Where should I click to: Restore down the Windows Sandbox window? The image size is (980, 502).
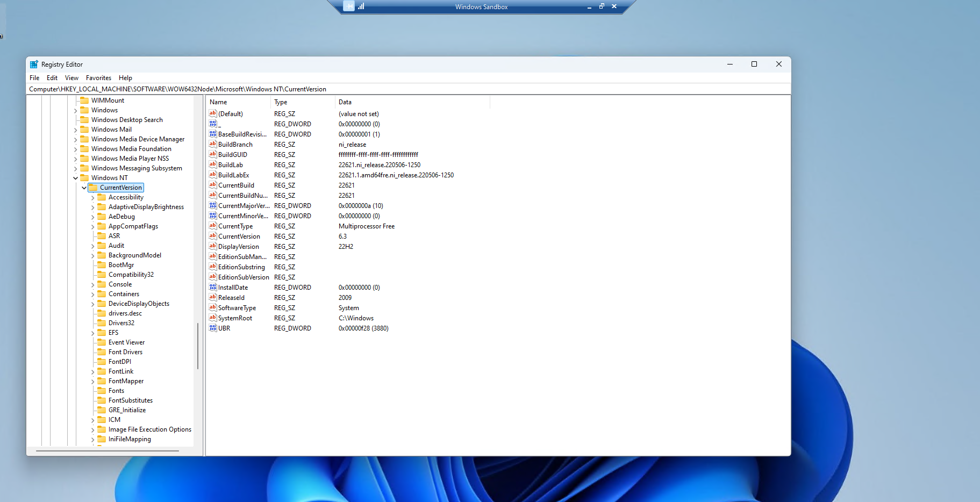coord(602,6)
